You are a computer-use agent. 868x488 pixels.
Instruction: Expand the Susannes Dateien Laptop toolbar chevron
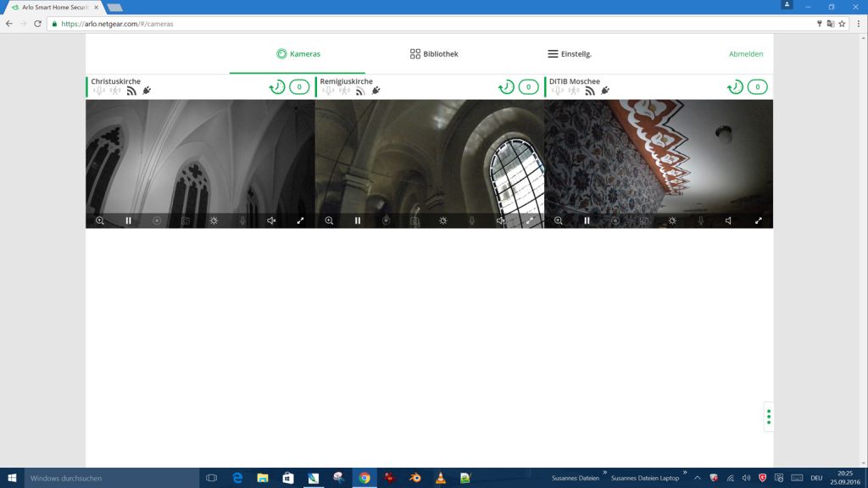[685, 473]
